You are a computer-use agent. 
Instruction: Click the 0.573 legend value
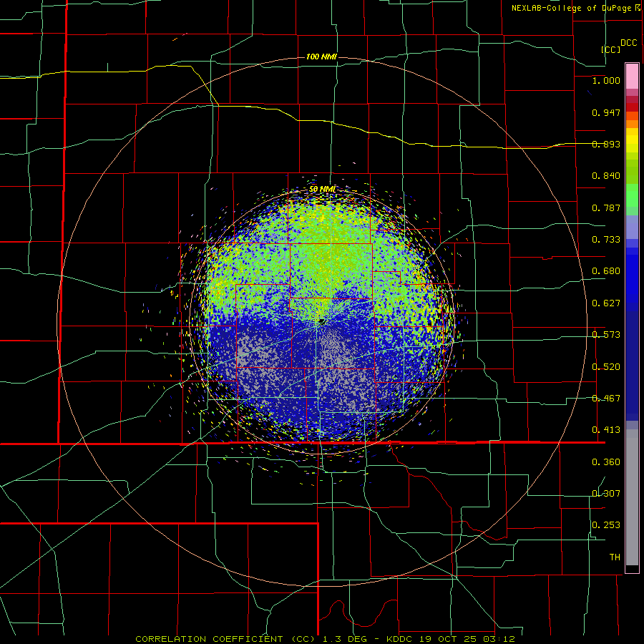click(606, 335)
